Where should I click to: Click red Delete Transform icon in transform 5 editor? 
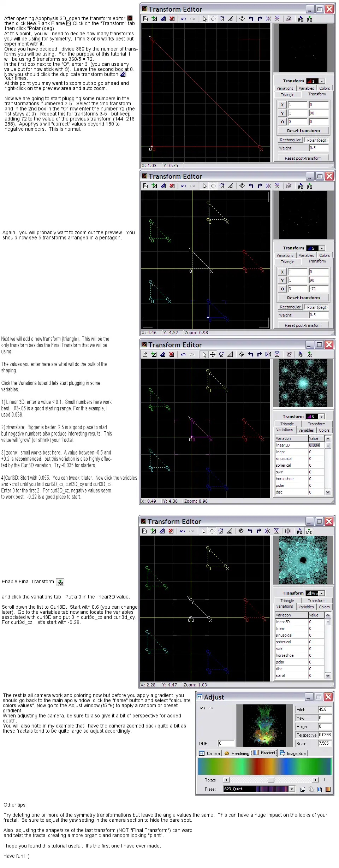pyautogui.click(x=172, y=186)
